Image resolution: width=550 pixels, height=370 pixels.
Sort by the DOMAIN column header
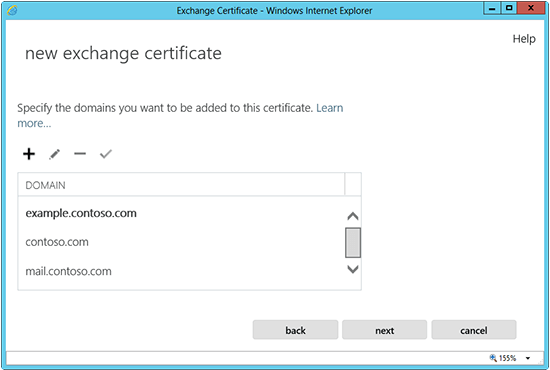tap(181, 184)
